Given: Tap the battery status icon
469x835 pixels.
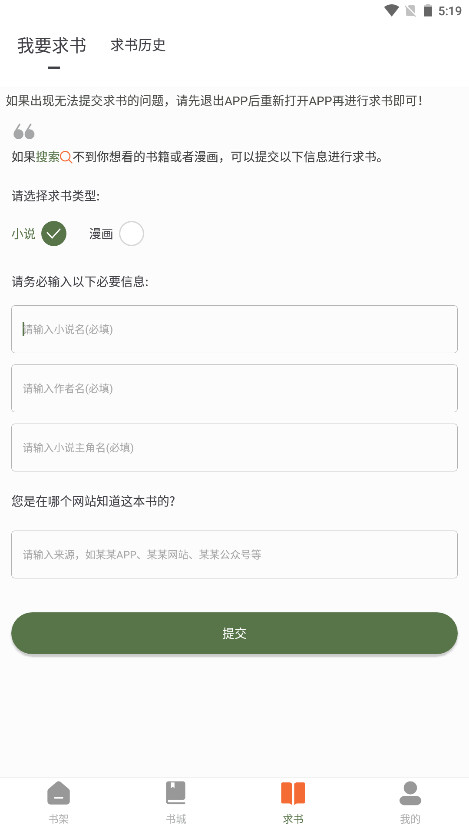Looking at the screenshot, I should (x=427, y=11).
